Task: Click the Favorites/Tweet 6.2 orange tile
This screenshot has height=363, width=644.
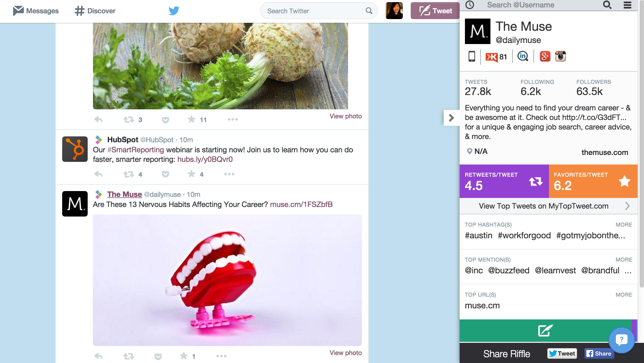Action: (x=593, y=181)
